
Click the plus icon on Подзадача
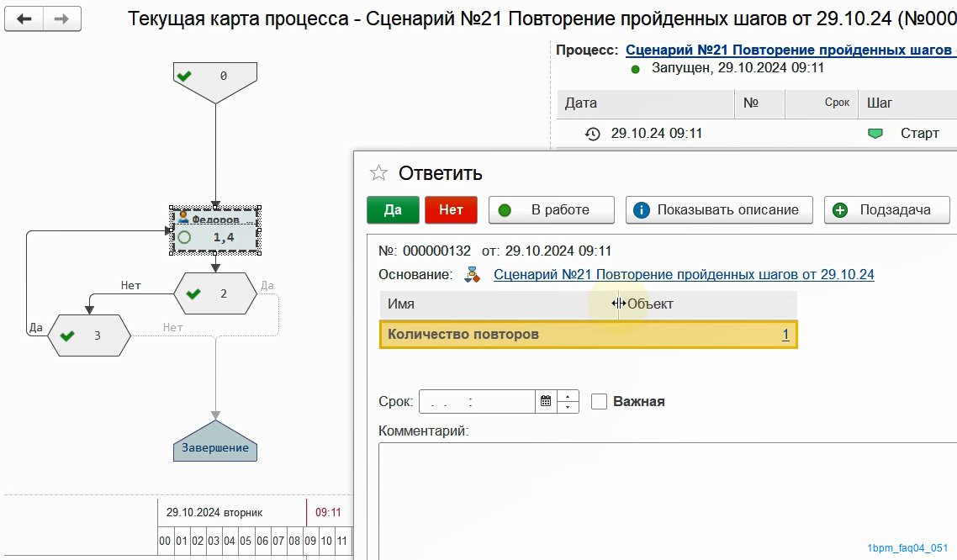[840, 210]
